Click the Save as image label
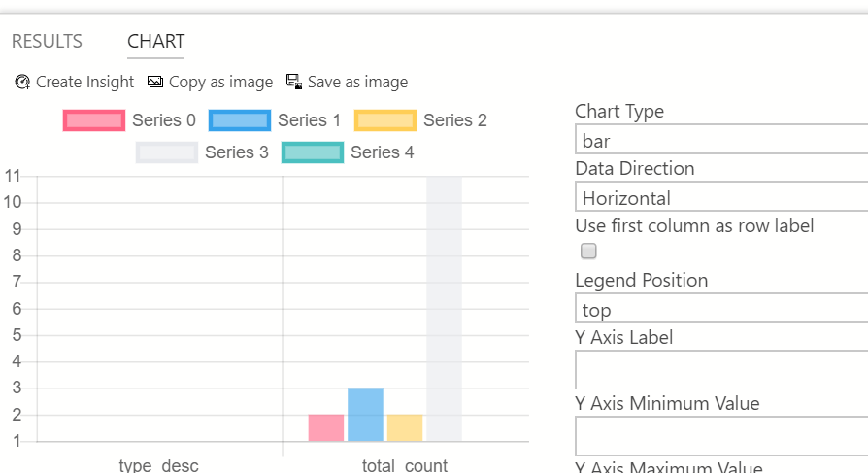Image resolution: width=868 pixels, height=473 pixels. [x=357, y=83]
